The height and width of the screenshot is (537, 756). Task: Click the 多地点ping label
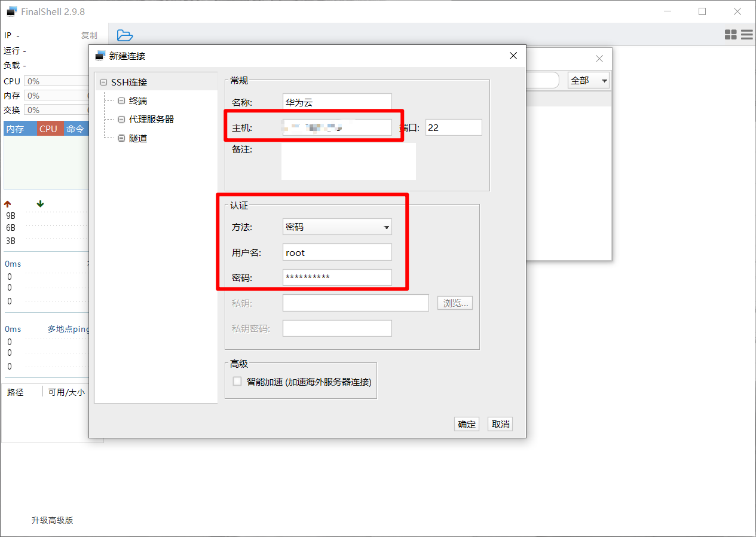pyautogui.click(x=68, y=329)
